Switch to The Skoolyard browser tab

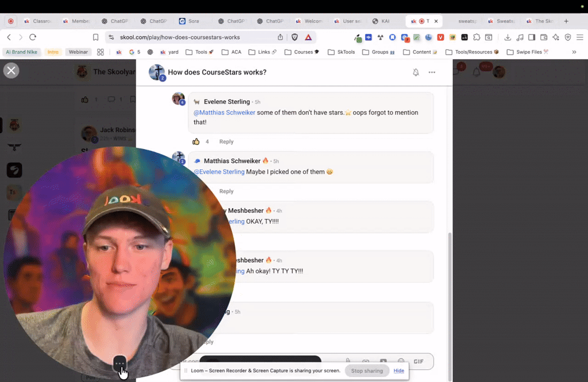pos(540,21)
